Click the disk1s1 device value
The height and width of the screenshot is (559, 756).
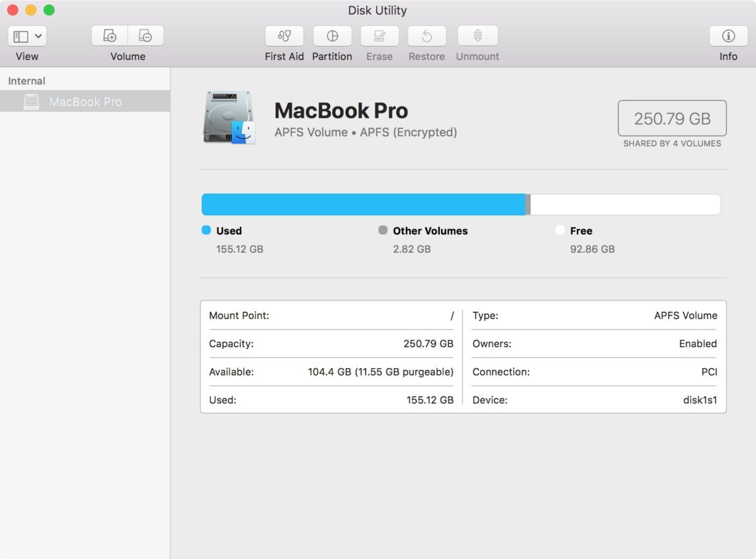click(x=700, y=400)
